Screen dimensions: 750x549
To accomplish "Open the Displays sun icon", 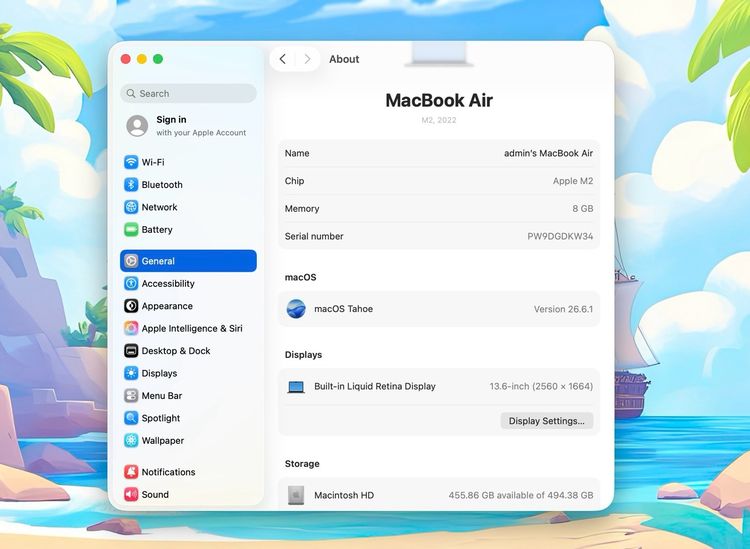I will click(x=131, y=373).
